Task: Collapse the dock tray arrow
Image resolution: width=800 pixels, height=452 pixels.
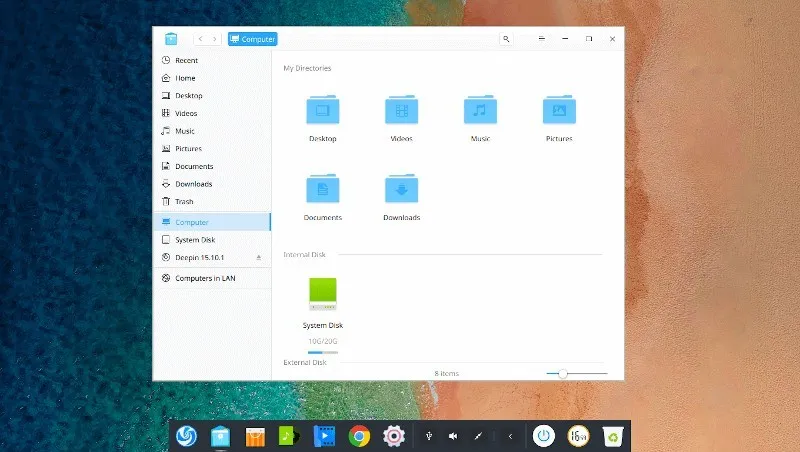Action: [510, 436]
